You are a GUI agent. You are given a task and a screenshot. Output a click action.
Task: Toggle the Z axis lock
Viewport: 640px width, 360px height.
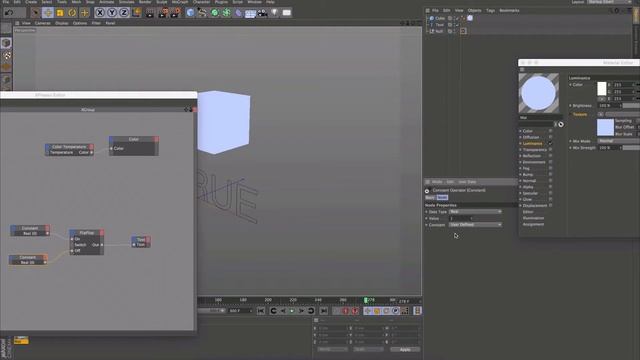124,13
